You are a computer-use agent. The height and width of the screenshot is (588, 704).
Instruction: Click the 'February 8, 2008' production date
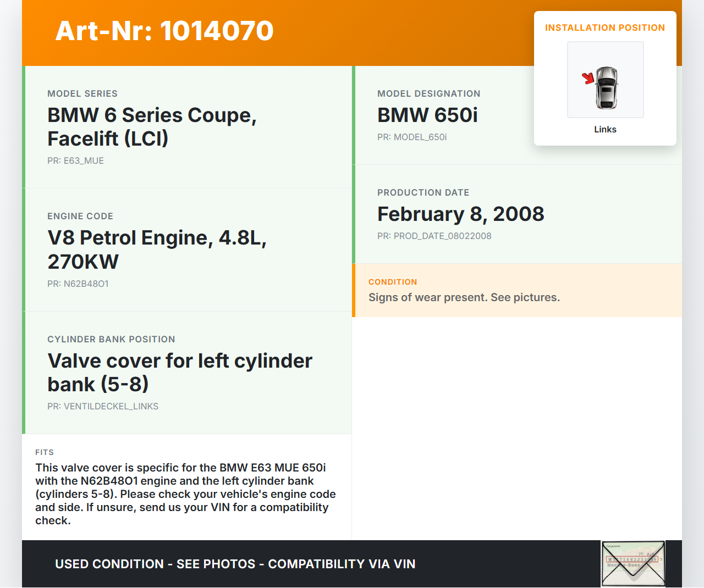[x=460, y=214]
